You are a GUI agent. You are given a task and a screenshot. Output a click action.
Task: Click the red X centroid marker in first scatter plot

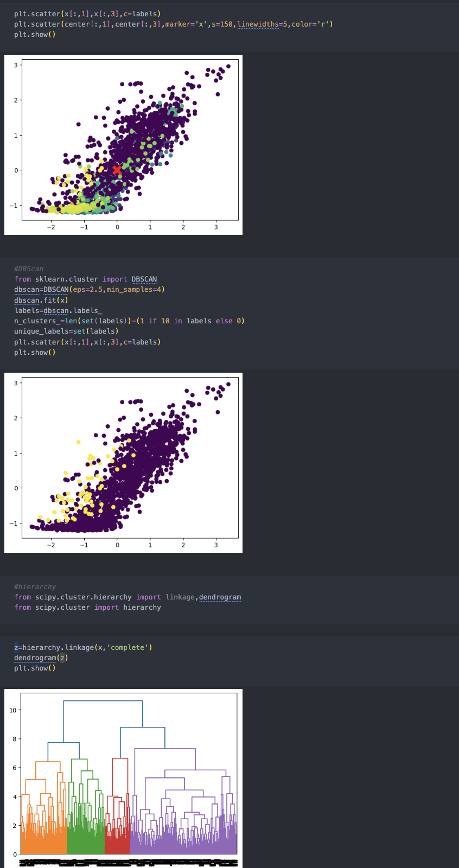pyautogui.click(x=117, y=170)
